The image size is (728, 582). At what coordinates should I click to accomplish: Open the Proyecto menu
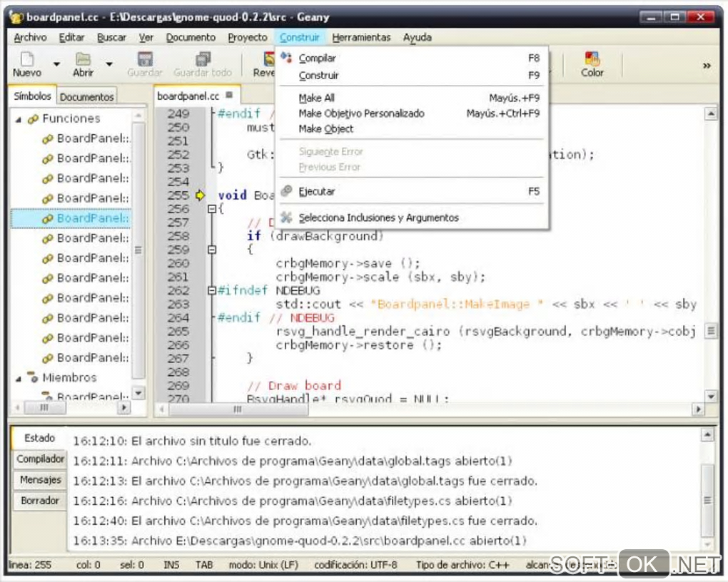(248, 38)
